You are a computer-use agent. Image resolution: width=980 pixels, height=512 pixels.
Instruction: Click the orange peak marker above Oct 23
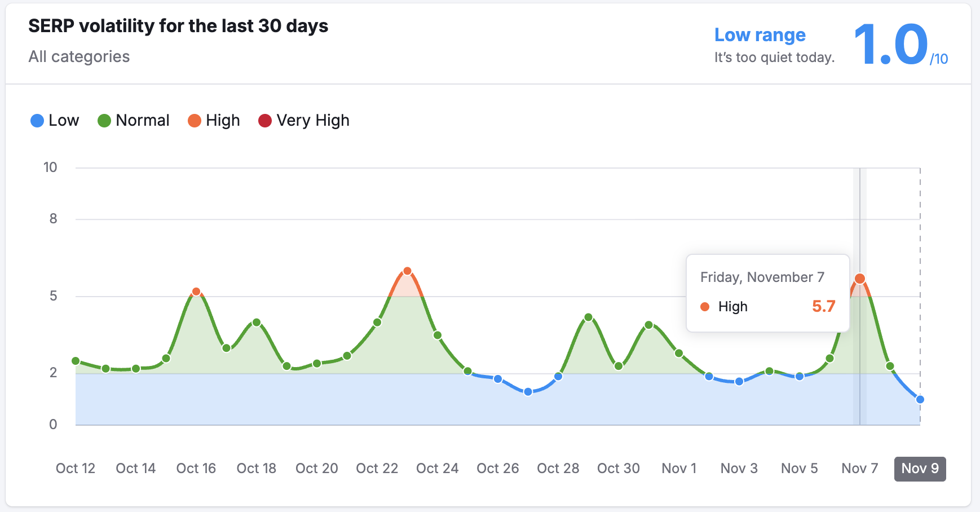407,271
